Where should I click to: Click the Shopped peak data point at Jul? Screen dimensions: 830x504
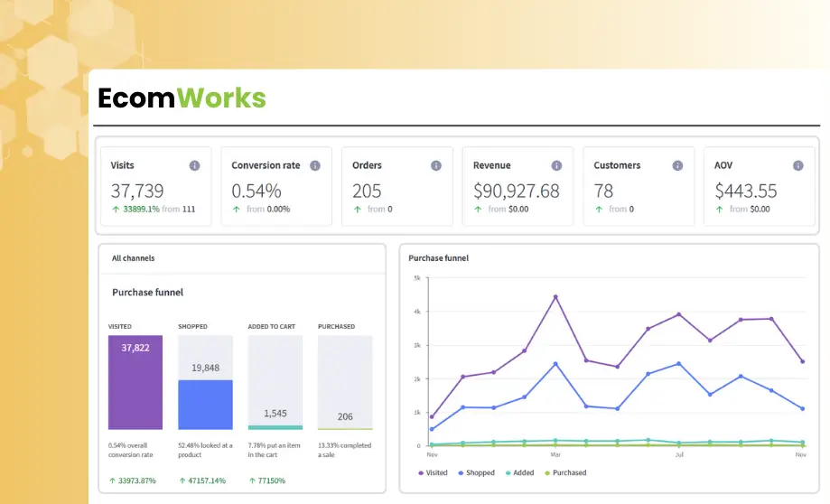tap(679, 364)
